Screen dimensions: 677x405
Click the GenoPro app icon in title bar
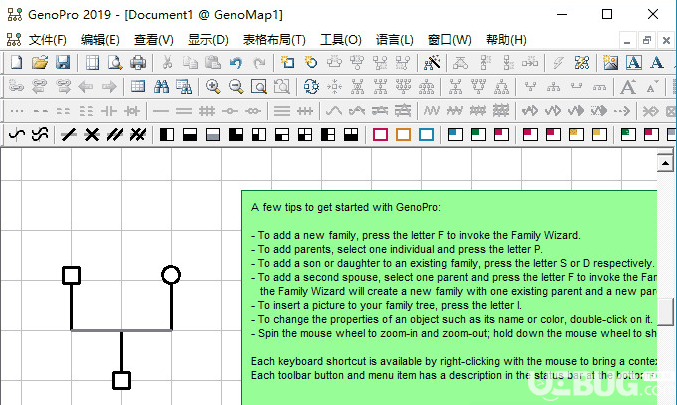pos(15,15)
